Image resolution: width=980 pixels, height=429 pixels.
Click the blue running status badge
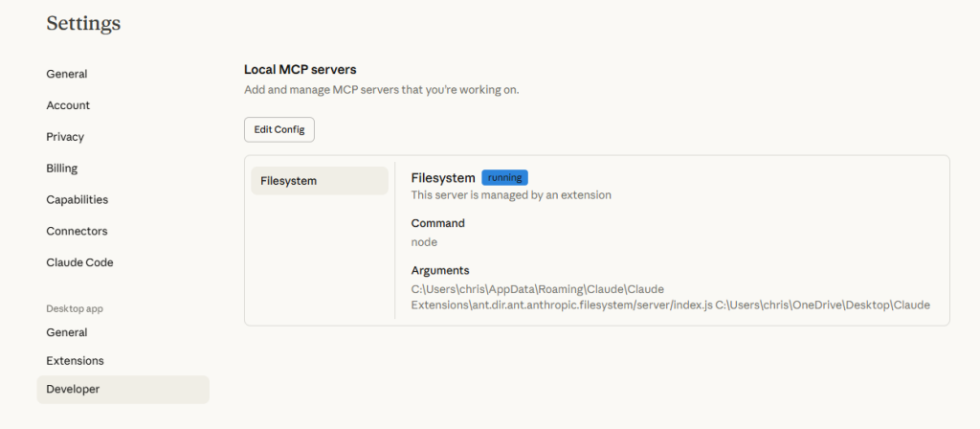504,178
